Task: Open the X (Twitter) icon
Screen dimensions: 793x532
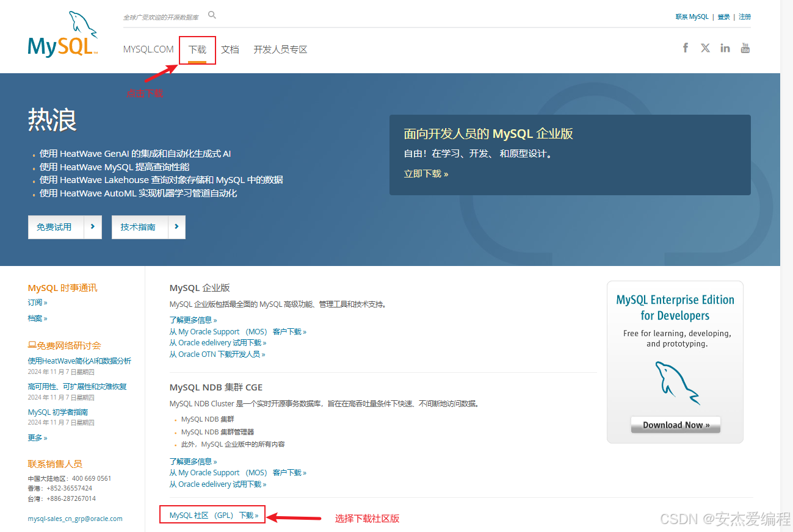Action: tap(705, 47)
